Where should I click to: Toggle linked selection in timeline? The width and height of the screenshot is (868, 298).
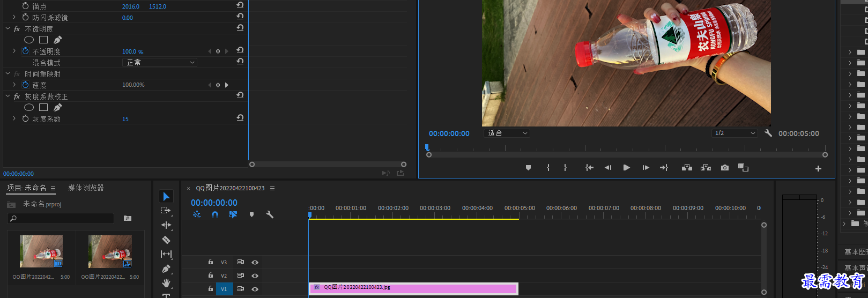click(x=233, y=214)
